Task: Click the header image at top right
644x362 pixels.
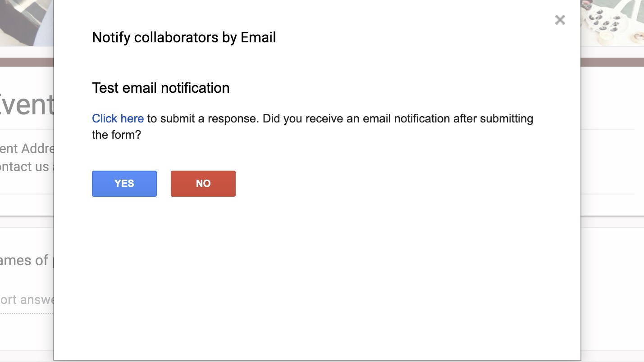Action: 612,23
